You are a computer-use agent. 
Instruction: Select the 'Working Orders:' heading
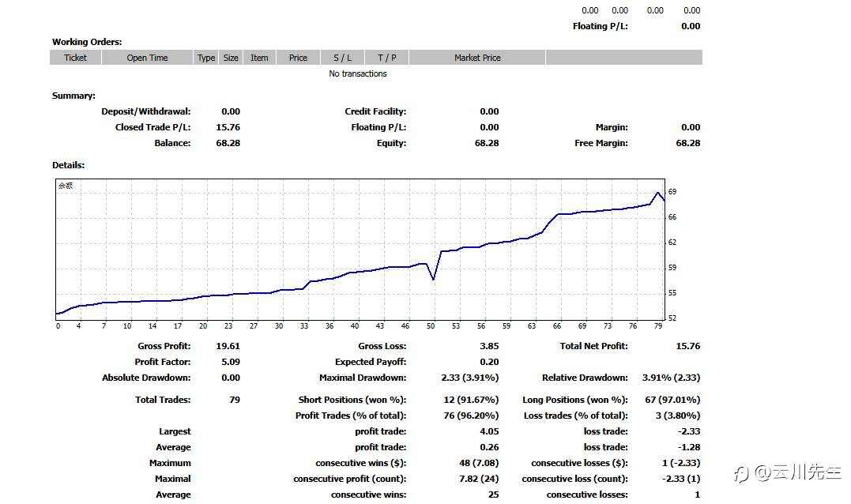coord(87,42)
